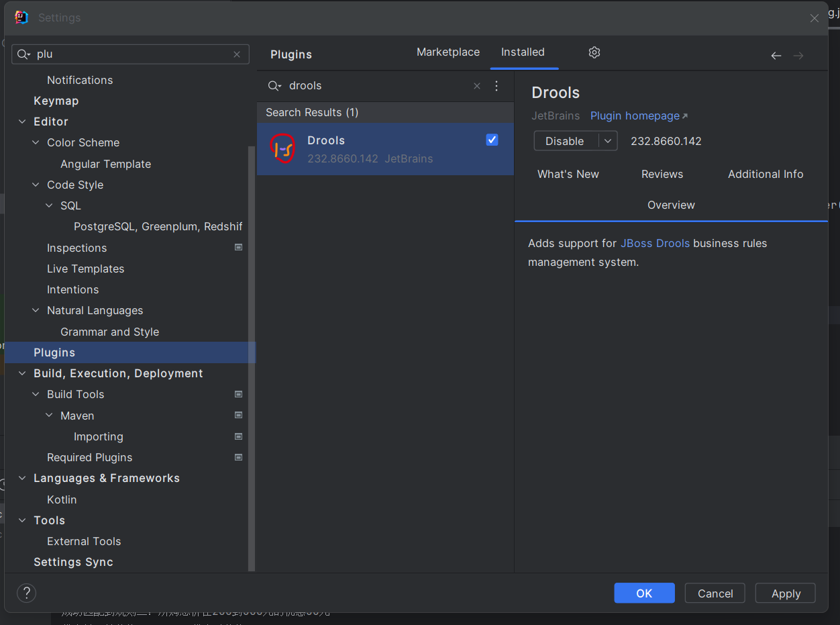The width and height of the screenshot is (840, 625).
Task: Click the project-level icon next to Inspections
Action: (238, 247)
